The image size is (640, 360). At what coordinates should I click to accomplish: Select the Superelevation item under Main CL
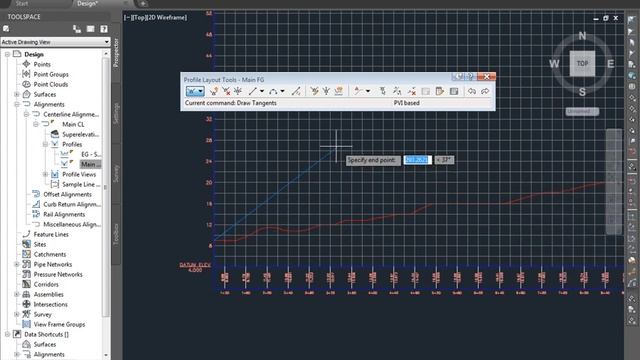[80, 134]
